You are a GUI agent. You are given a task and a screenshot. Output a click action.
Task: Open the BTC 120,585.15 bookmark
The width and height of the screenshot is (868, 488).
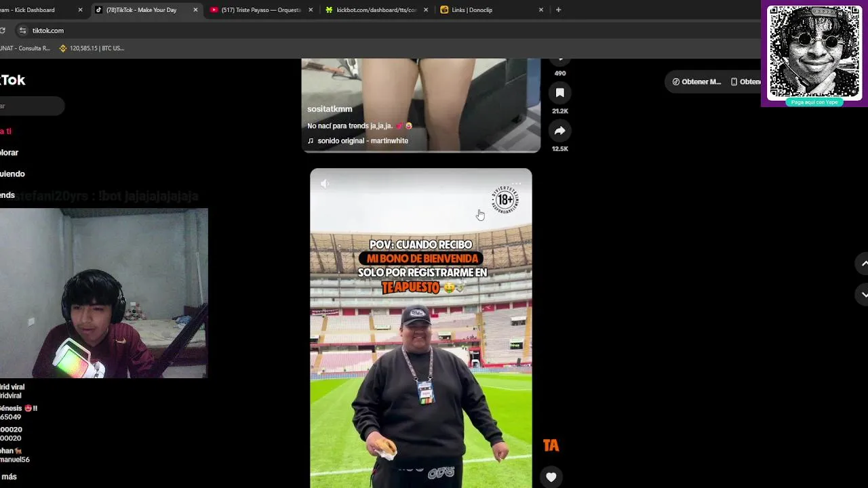pos(92,48)
